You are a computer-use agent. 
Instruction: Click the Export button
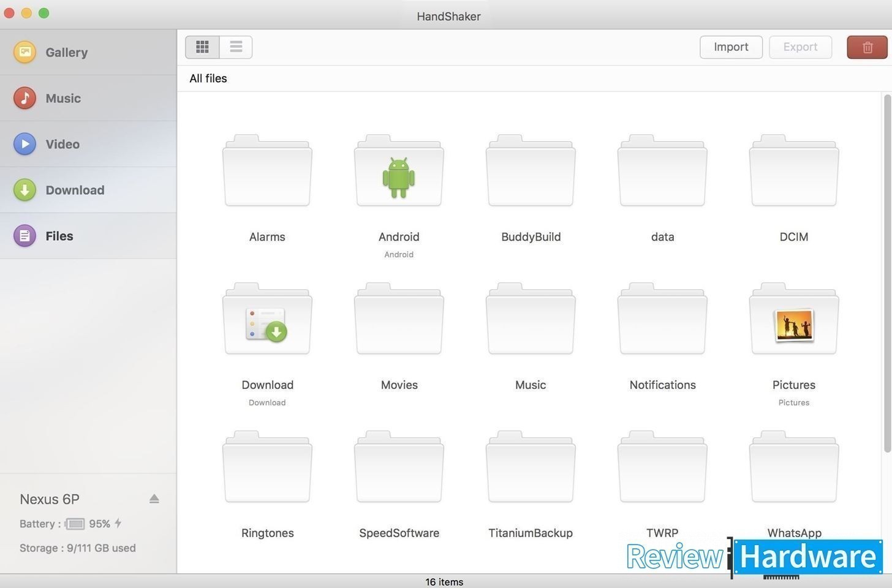click(x=800, y=47)
